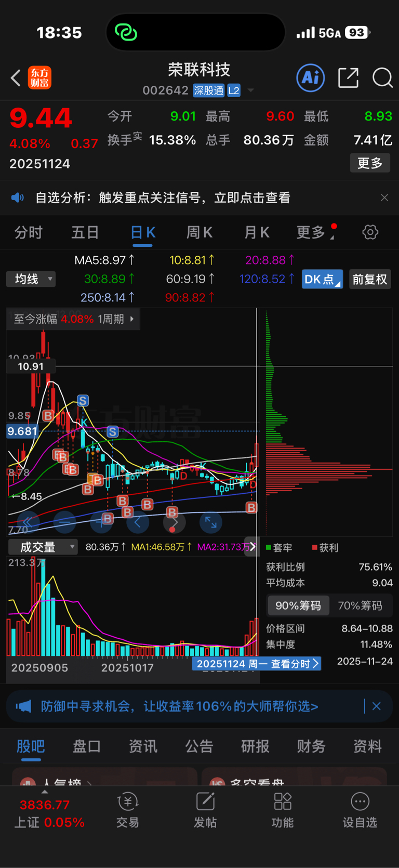Move chart cursor right one bar
Screen dimensions: 399x868
pyautogui.click(x=174, y=522)
